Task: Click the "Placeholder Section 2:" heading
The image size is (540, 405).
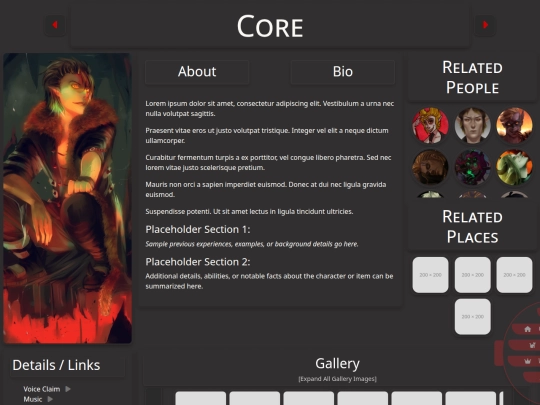Action: (x=198, y=262)
